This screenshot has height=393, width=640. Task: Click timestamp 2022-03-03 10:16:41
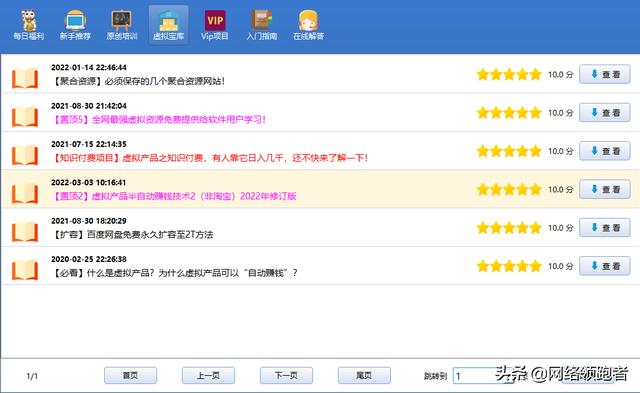(89, 182)
